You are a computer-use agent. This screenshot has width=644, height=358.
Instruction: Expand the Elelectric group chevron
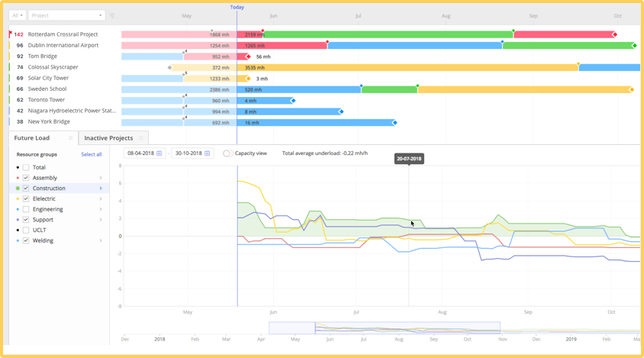101,199
